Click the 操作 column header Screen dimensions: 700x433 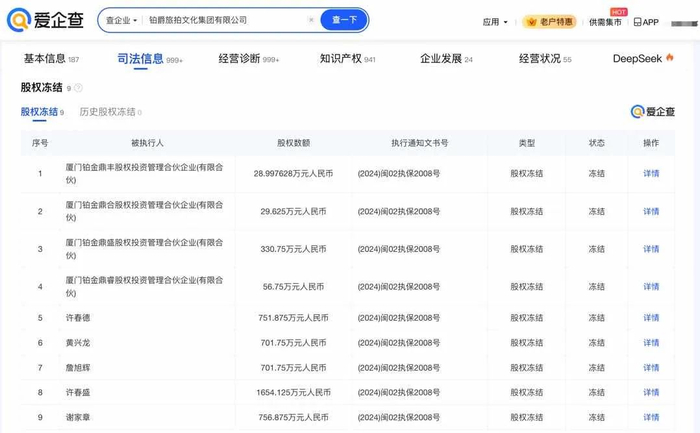point(651,143)
